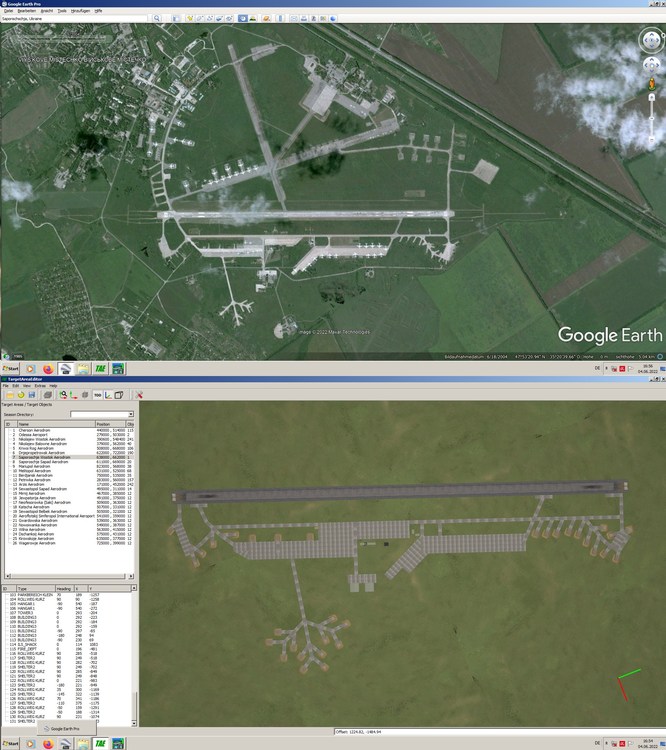This screenshot has width=666, height=750.
Task: Select Odessa Aeroport entry in target list
Action: (x=33, y=435)
